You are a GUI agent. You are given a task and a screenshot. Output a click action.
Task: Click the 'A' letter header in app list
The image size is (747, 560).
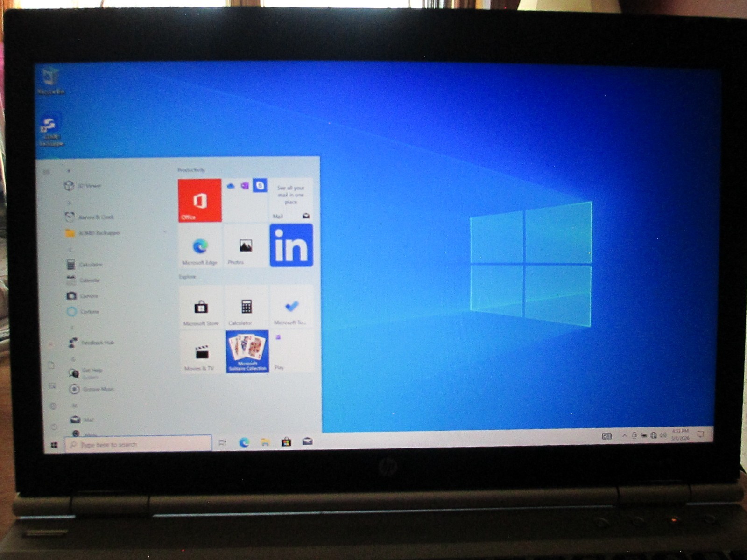click(70, 203)
